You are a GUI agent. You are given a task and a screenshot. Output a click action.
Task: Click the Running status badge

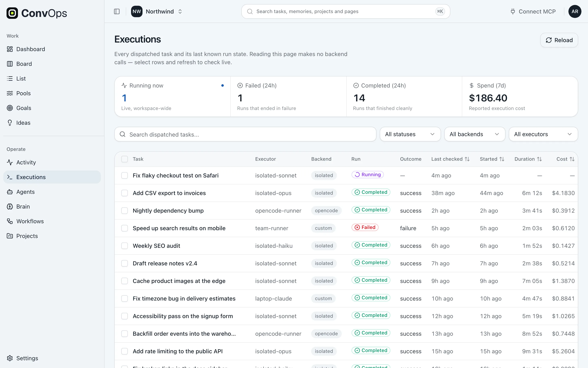point(368,175)
